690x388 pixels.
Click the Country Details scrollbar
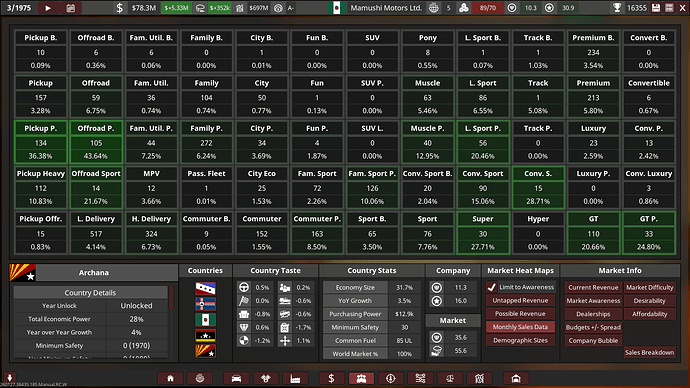pyautogui.click(x=171, y=298)
